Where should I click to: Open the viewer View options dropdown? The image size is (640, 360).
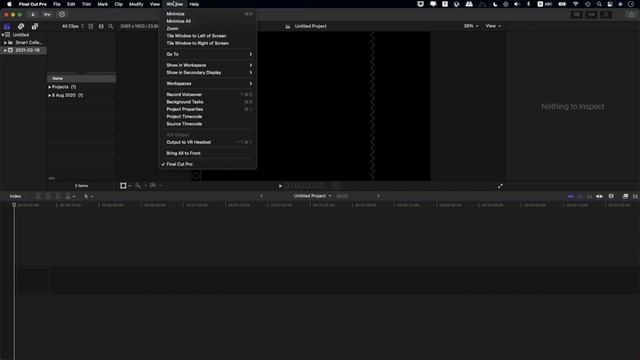pos(493,26)
